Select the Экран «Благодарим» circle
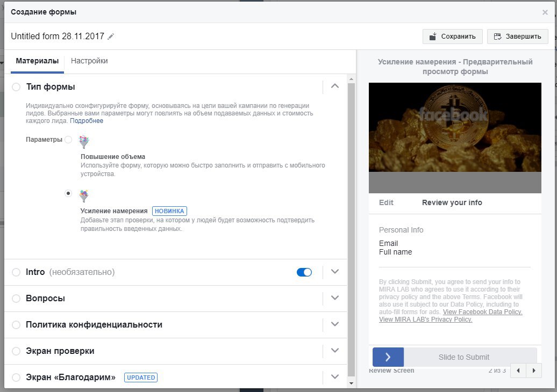The width and height of the screenshot is (557, 392). tap(16, 377)
